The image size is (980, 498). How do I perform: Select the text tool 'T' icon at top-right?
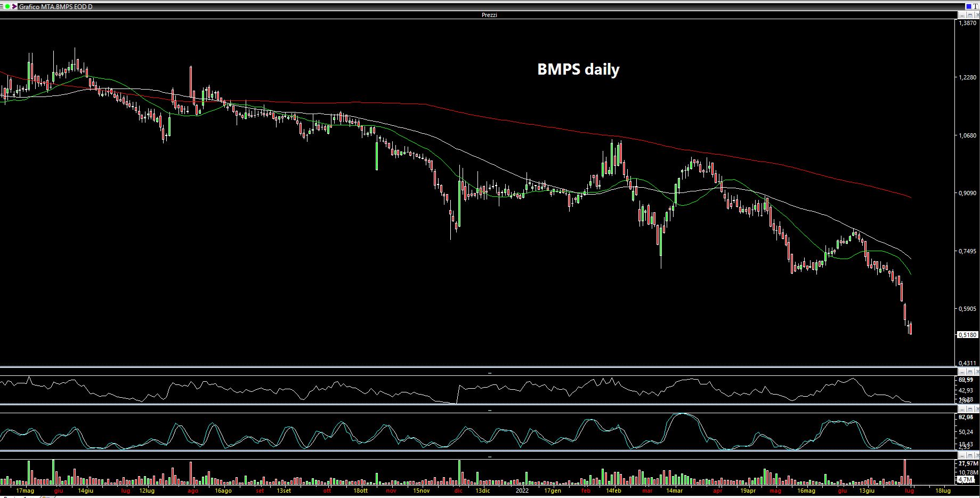975,6
